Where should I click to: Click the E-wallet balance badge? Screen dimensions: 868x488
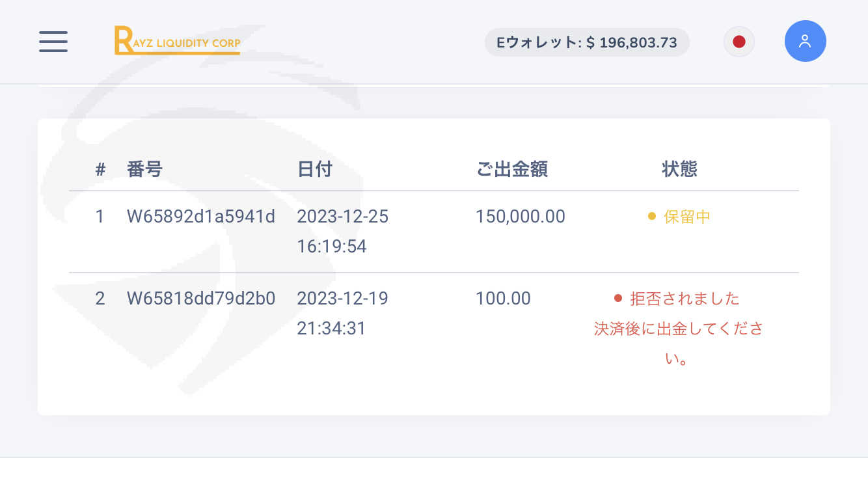587,42
